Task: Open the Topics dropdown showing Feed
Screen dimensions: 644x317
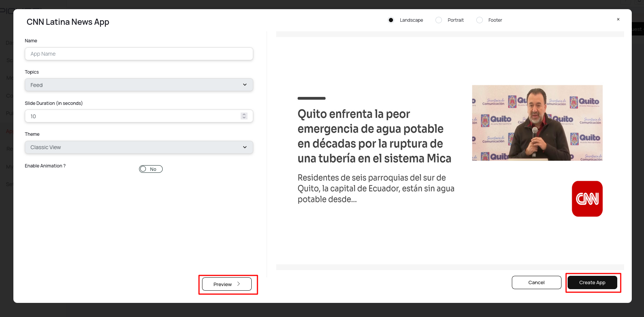Action: pyautogui.click(x=139, y=85)
